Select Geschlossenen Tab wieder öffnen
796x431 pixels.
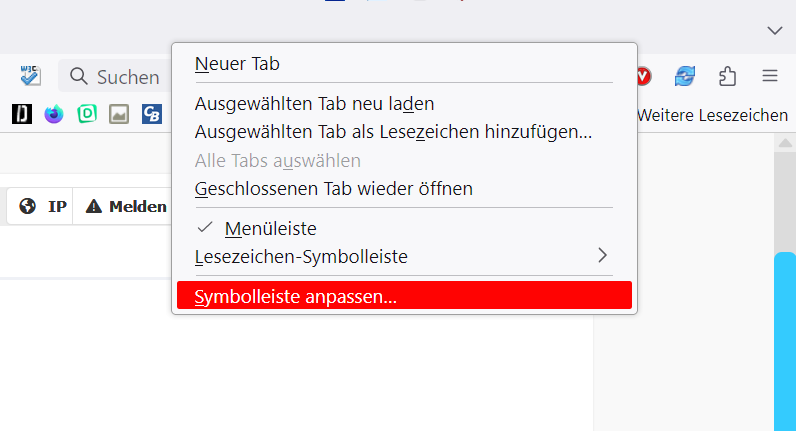click(334, 188)
